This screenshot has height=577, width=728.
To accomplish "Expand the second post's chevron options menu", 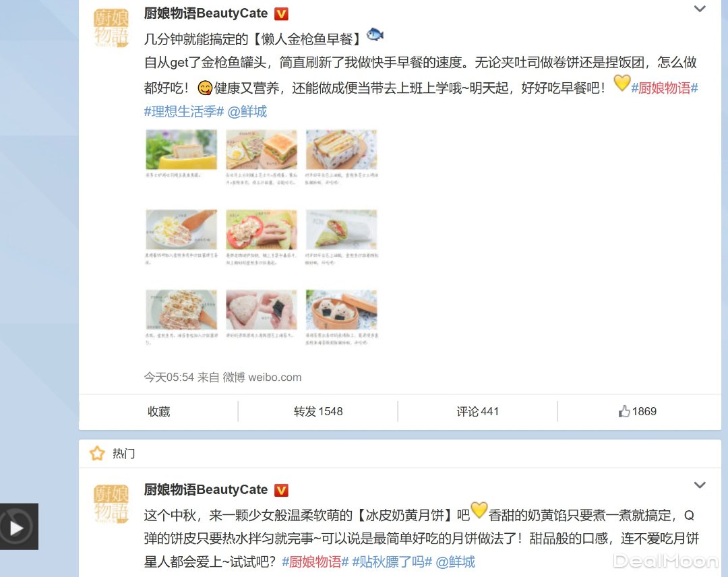I will point(699,485).
